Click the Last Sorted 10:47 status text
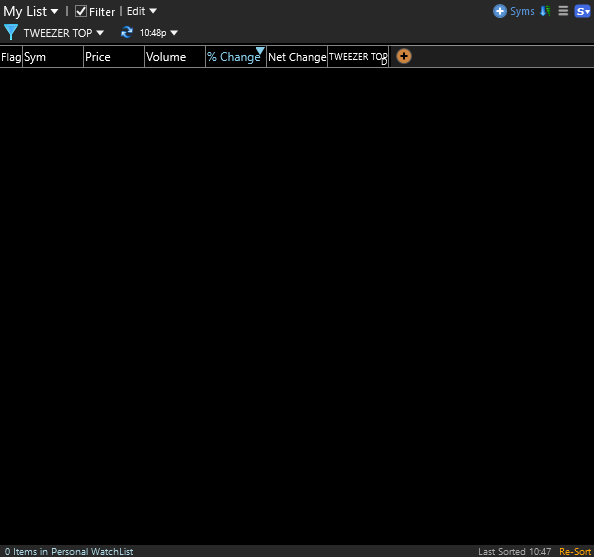The width and height of the screenshot is (594, 557). click(514, 551)
